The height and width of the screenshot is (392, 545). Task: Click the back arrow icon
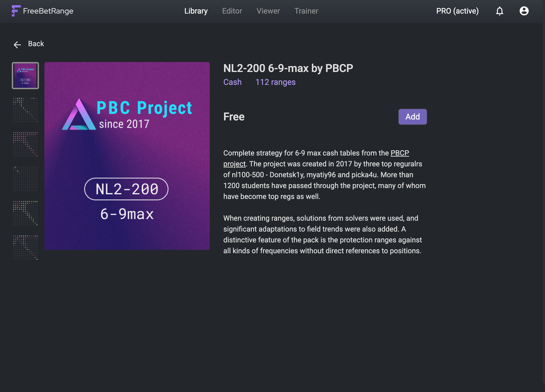(17, 44)
